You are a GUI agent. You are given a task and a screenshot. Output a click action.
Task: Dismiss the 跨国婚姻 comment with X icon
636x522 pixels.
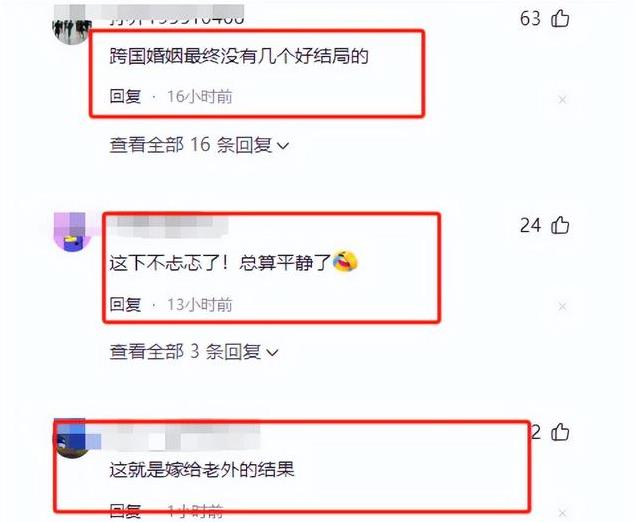[562, 99]
